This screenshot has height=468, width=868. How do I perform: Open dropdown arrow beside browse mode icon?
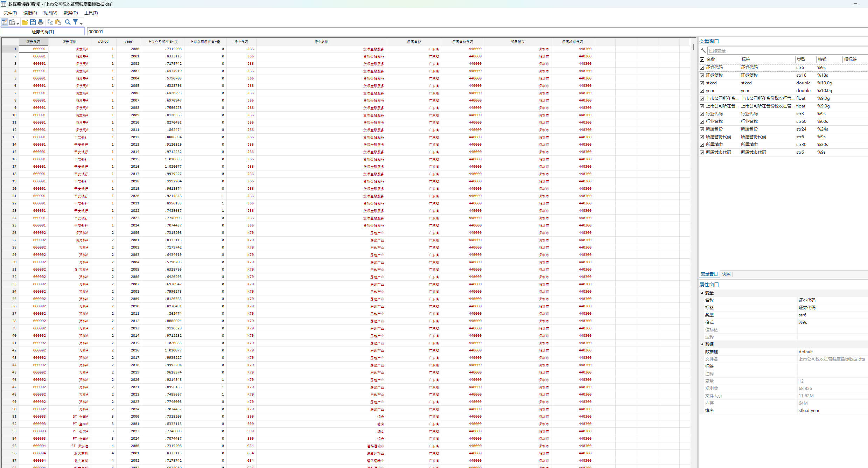tap(18, 24)
